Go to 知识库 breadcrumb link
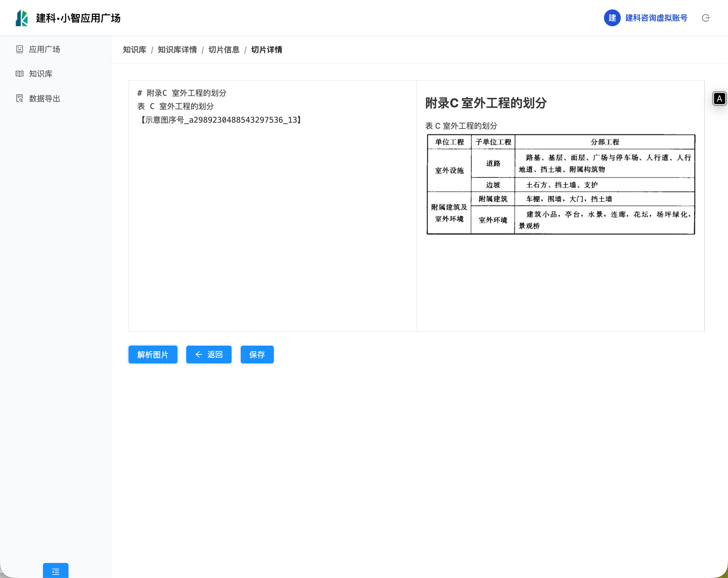Screen dimensions: 728x578 134,50
